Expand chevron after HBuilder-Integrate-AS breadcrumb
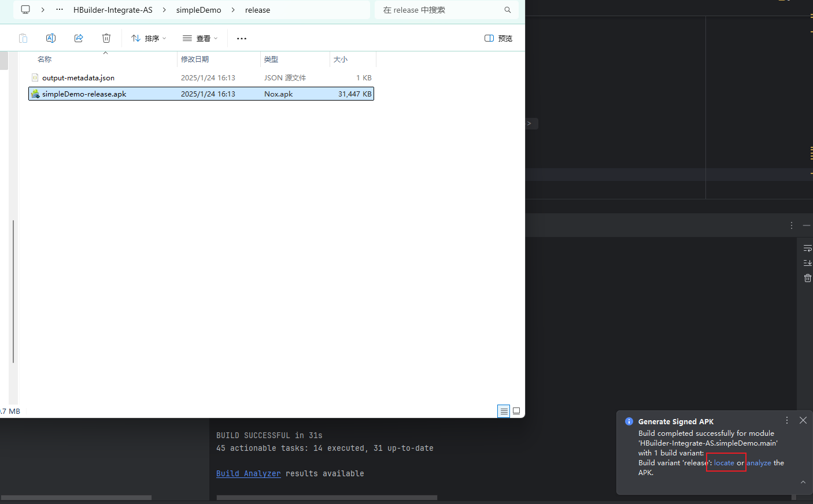This screenshot has height=504, width=813. click(164, 10)
